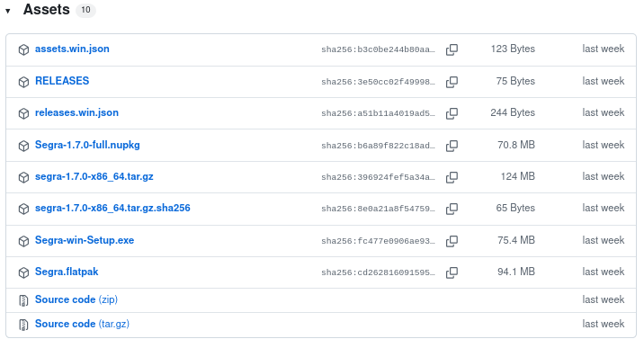Click the 123 Bytes size value
The image size is (644, 348).
pos(513,49)
